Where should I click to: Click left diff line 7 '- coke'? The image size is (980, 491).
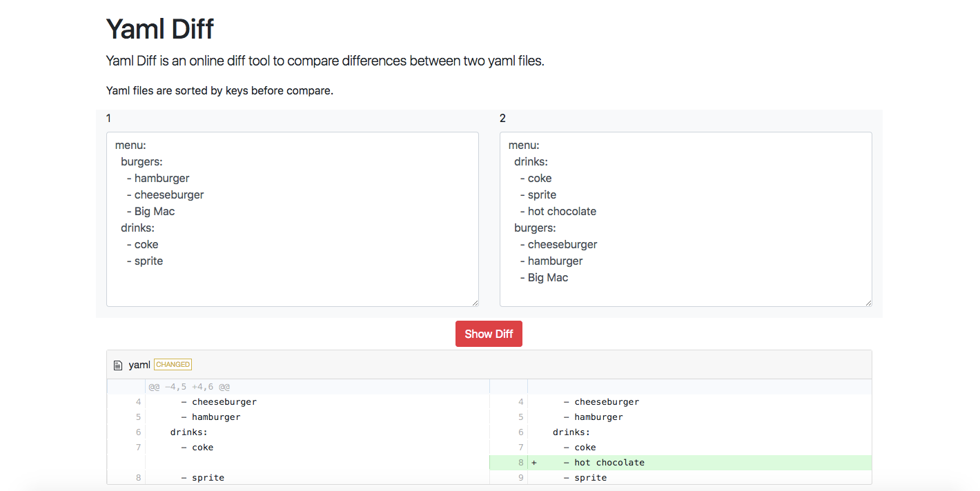pyautogui.click(x=197, y=448)
